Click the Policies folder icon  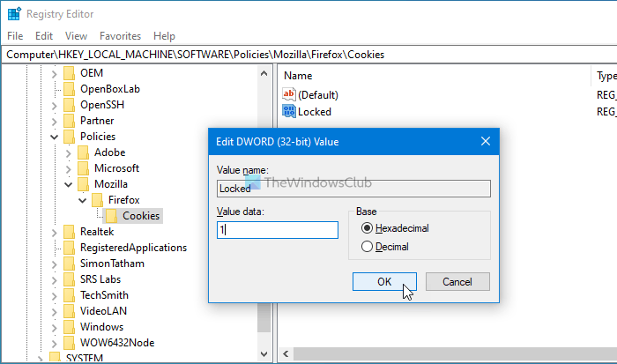pos(69,137)
